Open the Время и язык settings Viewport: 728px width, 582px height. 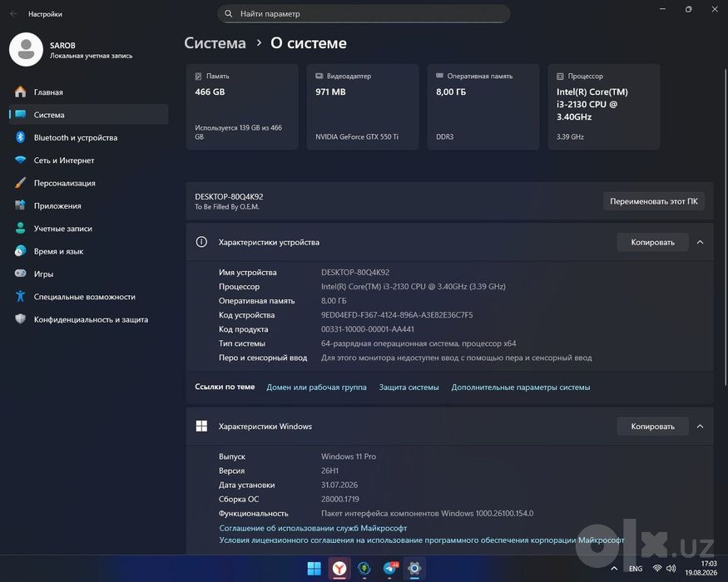tap(88, 251)
